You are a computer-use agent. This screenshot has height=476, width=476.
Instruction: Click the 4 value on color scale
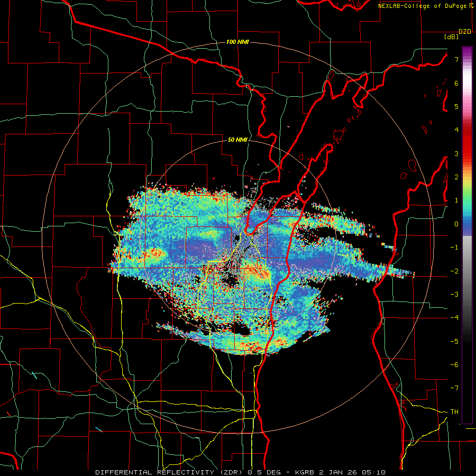[456, 130]
